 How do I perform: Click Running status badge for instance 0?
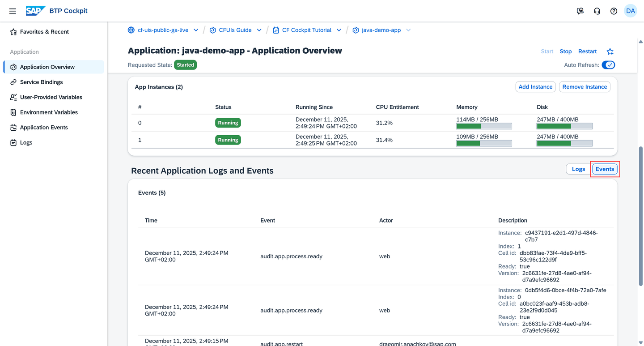(x=228, y=123)
